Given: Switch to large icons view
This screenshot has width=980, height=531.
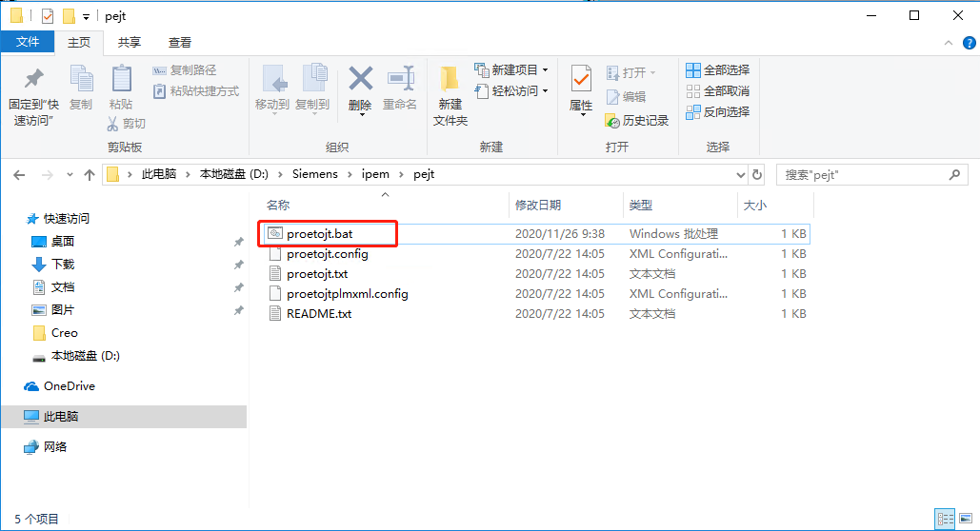Looking at the screenshot, I should pyautogui.click(x=966, y=519).
